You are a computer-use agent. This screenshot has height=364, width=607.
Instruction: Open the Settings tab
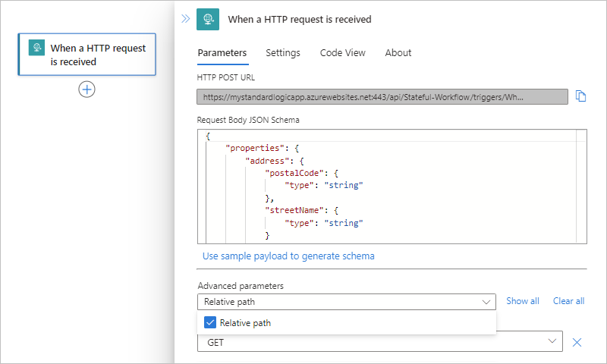[282, 53]
